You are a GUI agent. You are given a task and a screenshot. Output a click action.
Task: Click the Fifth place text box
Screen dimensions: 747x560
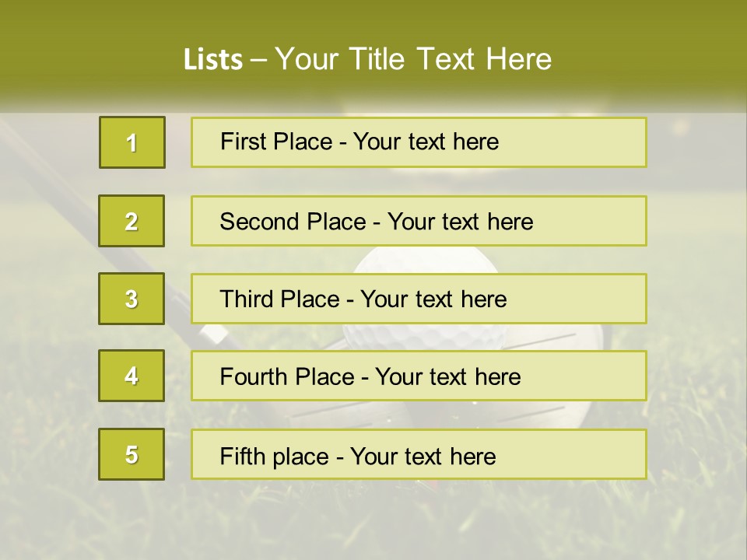pos(419,454)
